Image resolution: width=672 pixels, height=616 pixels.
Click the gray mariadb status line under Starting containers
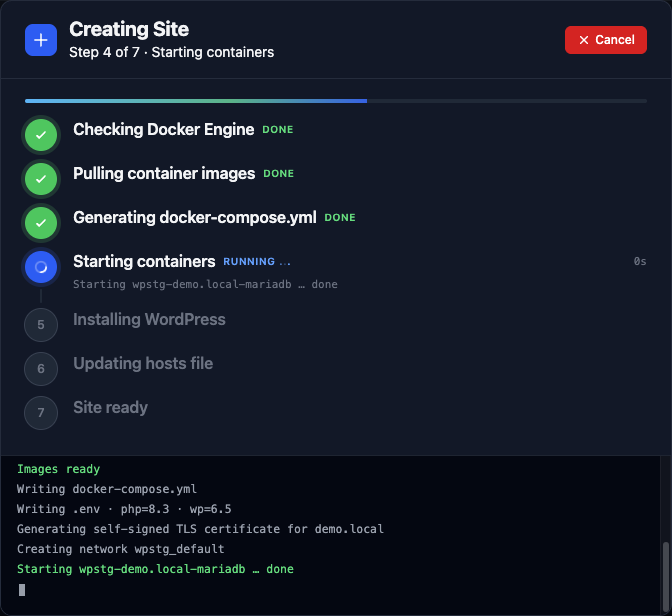point(205,284)
